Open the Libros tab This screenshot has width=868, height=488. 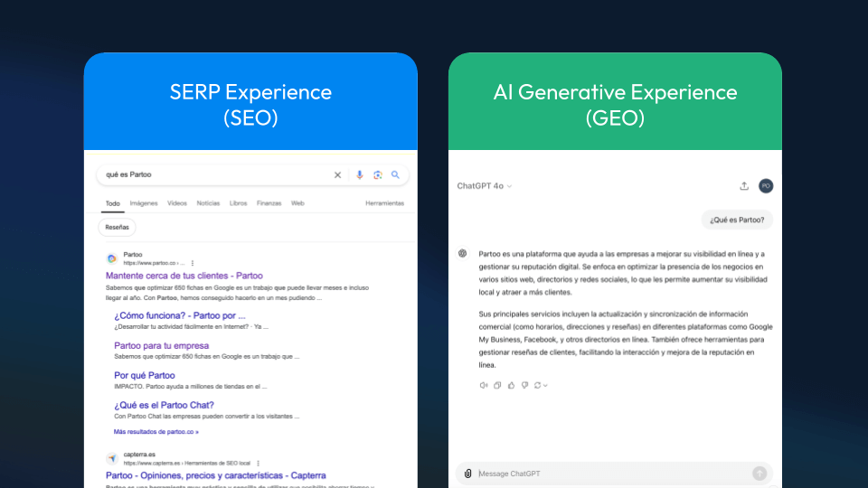pos(238,203)
